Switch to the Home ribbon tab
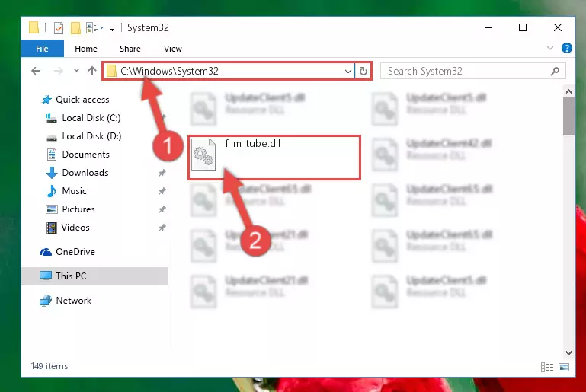Image resolution: width=586 pixels, height=392 pixels. coord(86,49)
